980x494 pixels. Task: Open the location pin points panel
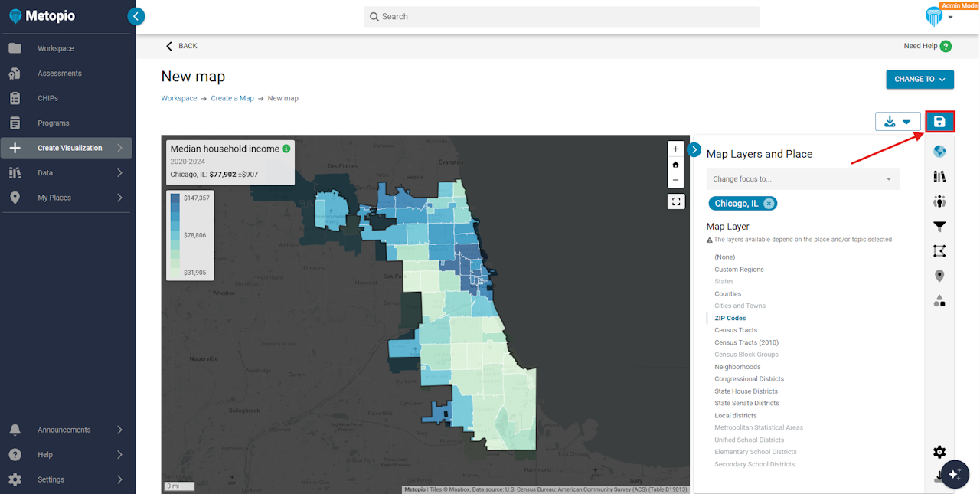tap(939, 276)
